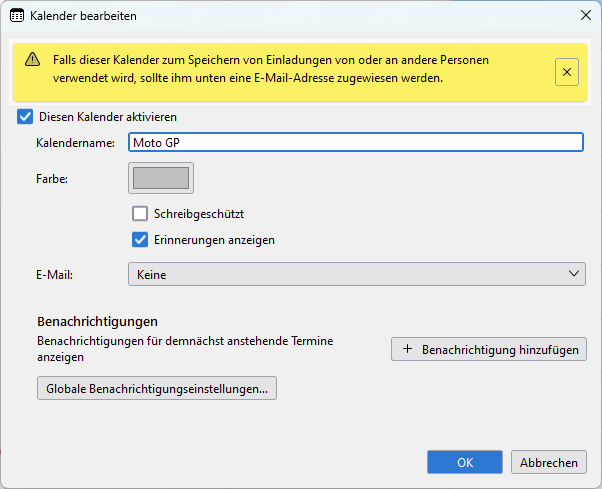602x489 pixels.
Task: Click into the Kalendername text field
Action: click(x=356, y=142)
